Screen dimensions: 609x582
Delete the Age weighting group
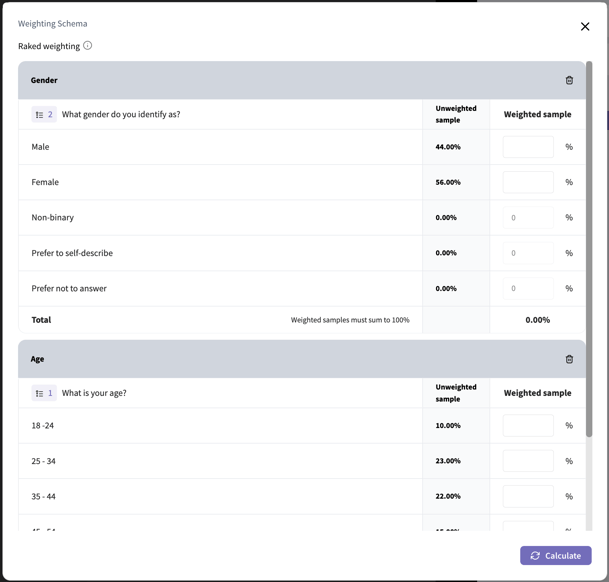pyautogui.click(x=569, y=359)
